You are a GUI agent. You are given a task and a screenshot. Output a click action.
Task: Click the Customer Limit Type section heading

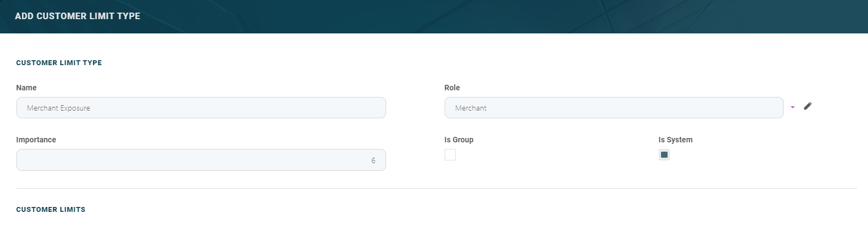click(59, 63)
